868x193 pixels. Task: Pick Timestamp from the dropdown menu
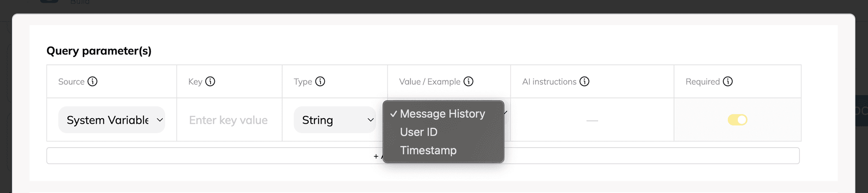click(x=428, y=150)
